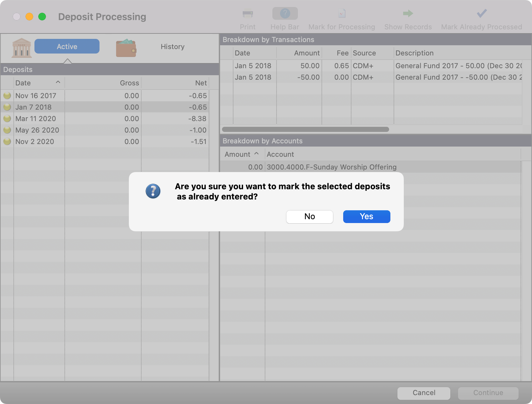Switch to the Active tab
This screenshot has height=404, width=532.
coord(67,46)
